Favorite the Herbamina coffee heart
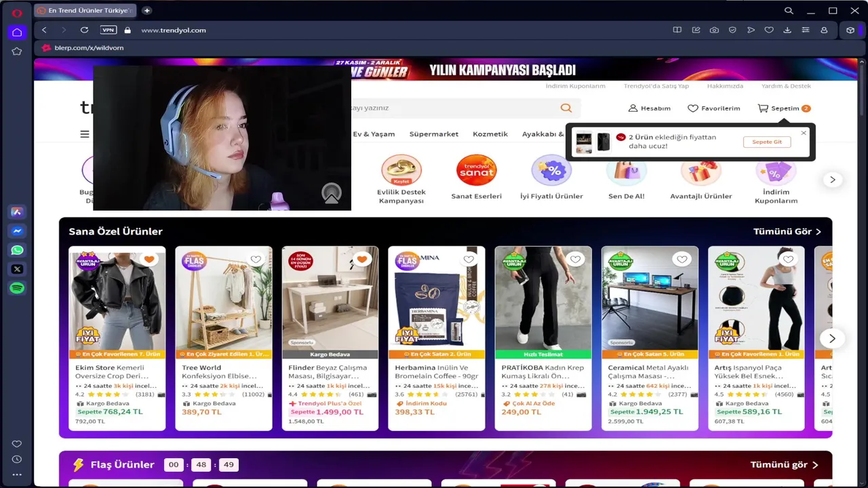Image resolution: width=868 pixels, height=488 pixels. click(469, 259)
